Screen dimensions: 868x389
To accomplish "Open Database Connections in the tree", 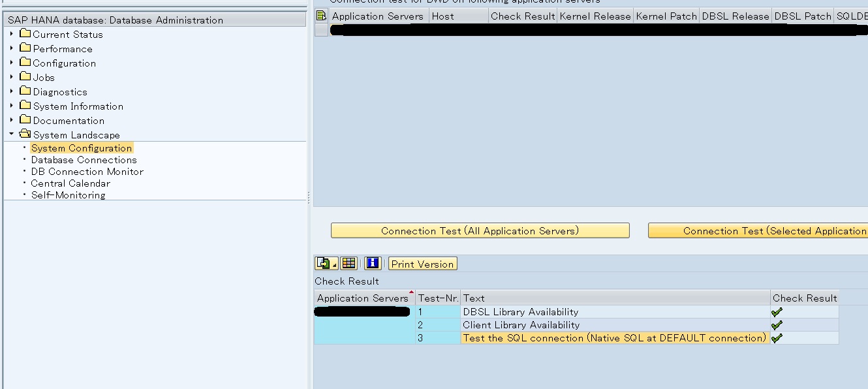I will point(84,160).
